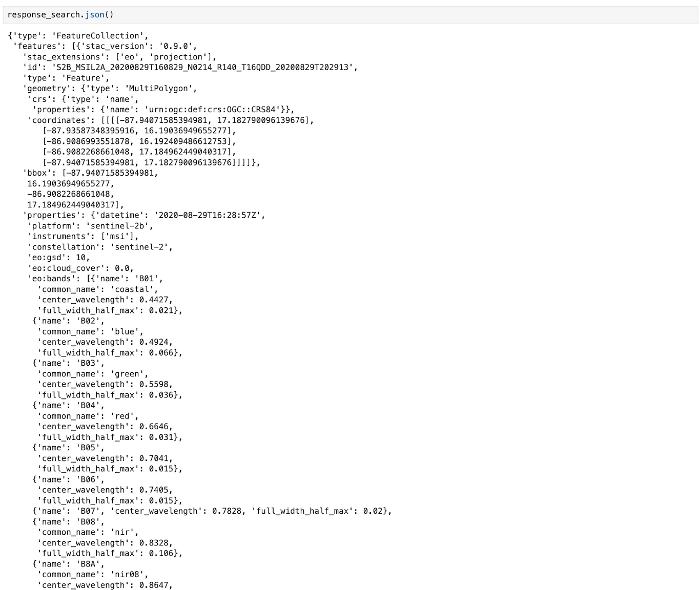Click the B04 'red' band entry
The image size is (700, 590).
pos(88,406)
